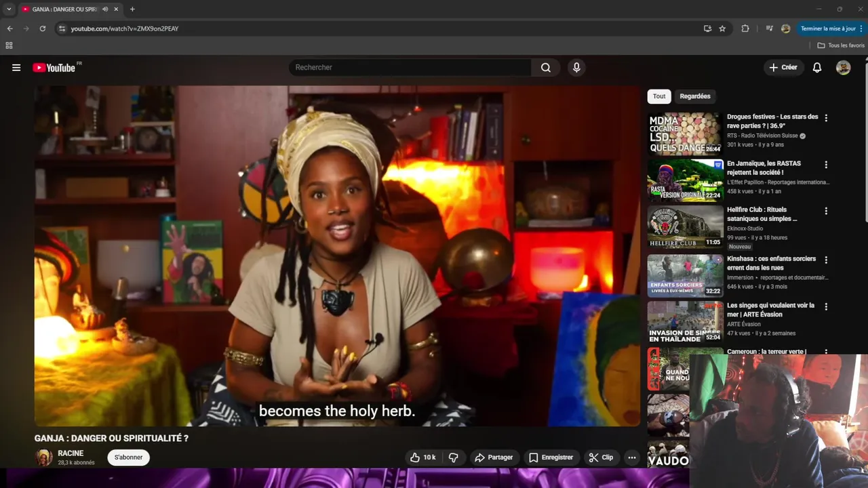The width and height of the screenshot is (868, 488).
Task: Click the Clip button
Action: pos(601,457)
